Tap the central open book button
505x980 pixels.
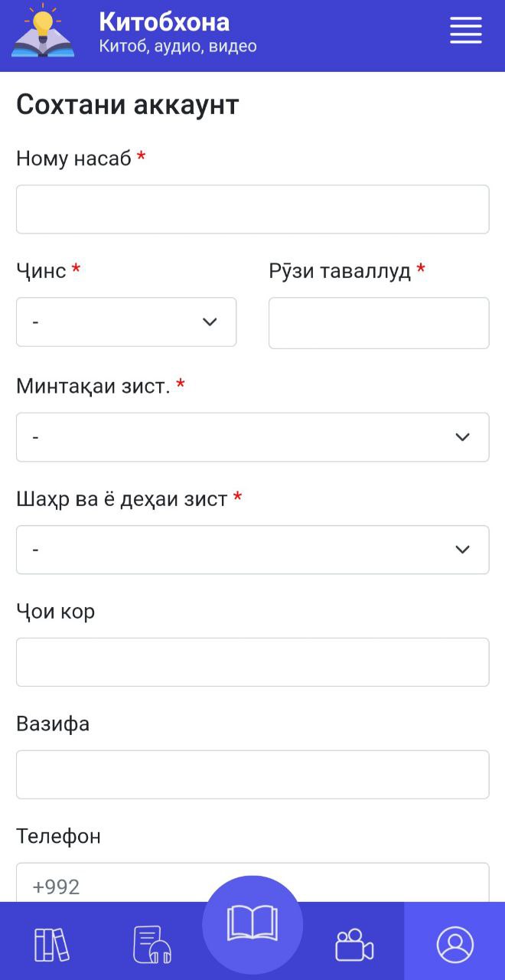252,924
